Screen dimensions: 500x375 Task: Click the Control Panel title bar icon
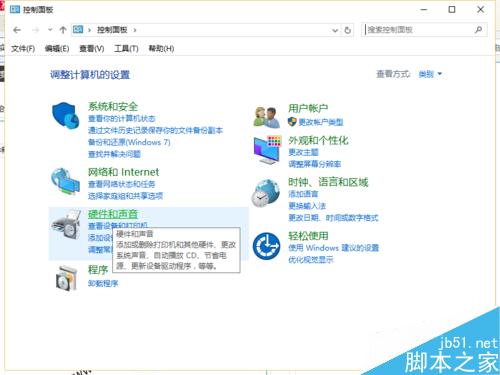pyautogui.click(x=15, y=9)
